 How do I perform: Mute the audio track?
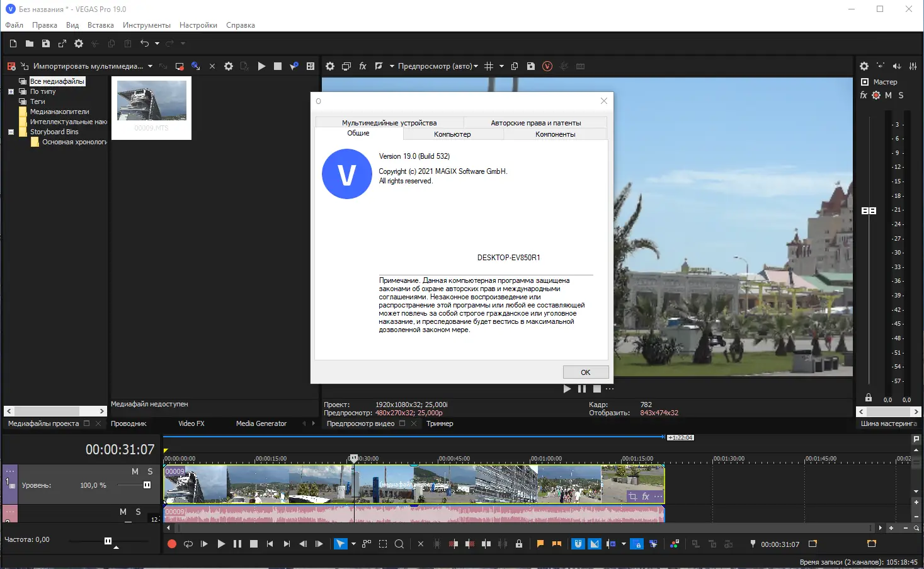pyautogui.click(x=123, y=512)
